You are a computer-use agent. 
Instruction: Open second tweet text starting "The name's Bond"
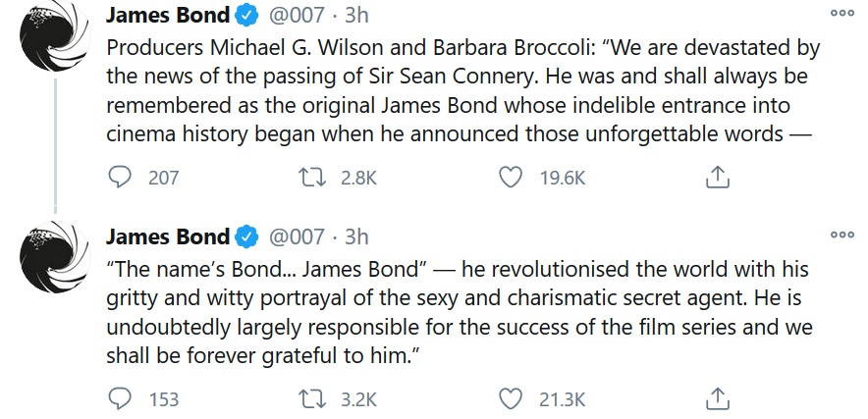pyautogui.click(x=459, y=313)
